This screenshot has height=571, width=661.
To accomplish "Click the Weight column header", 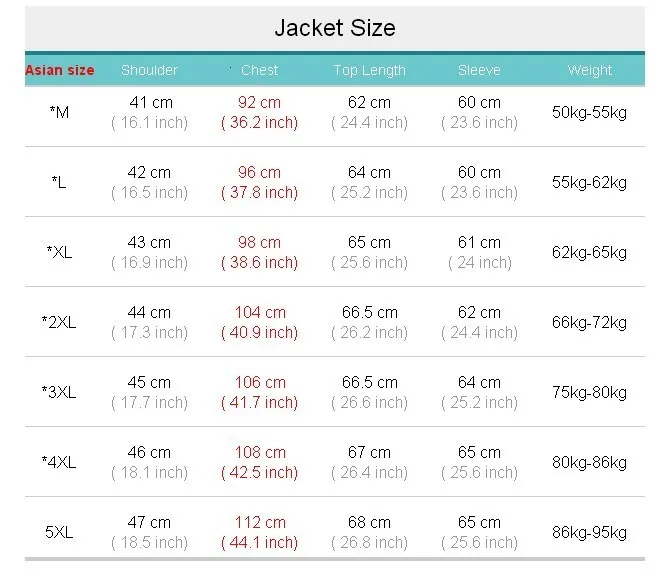I will pyautogui.click(x=589, y=70).
